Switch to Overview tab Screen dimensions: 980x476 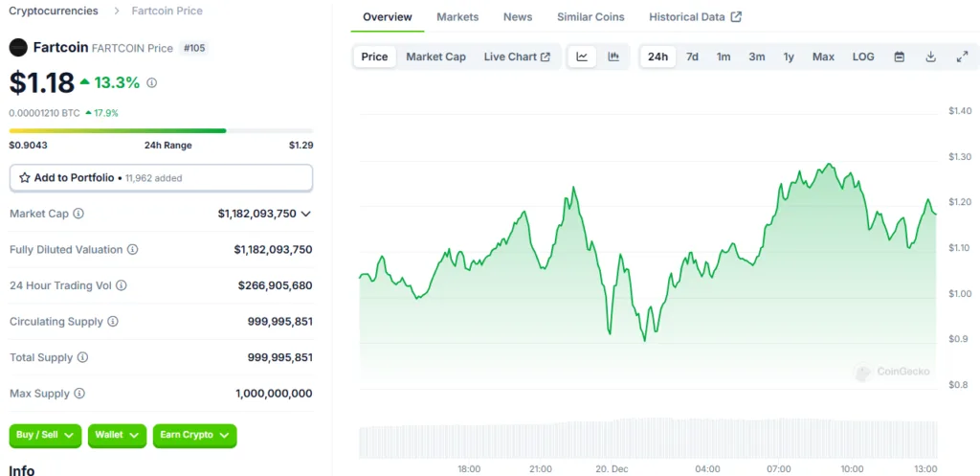[388, 17]
